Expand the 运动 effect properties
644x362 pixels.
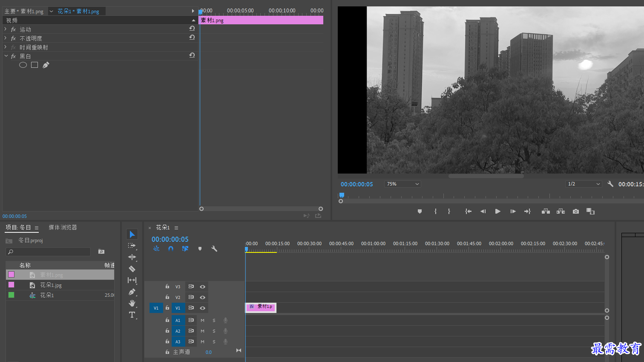tap(6, 29)
